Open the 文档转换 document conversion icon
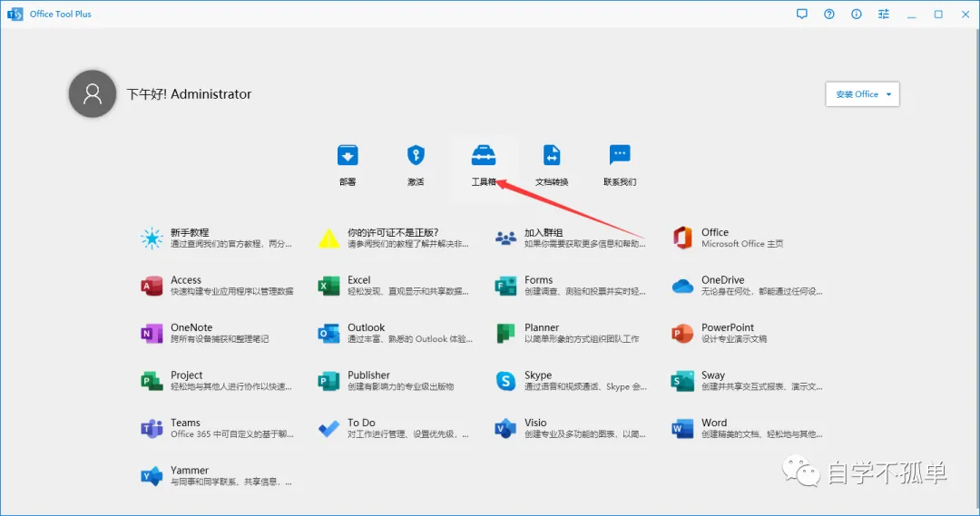Screen dimensions: 980x516 pyautogui.click(x=552, y=155)
